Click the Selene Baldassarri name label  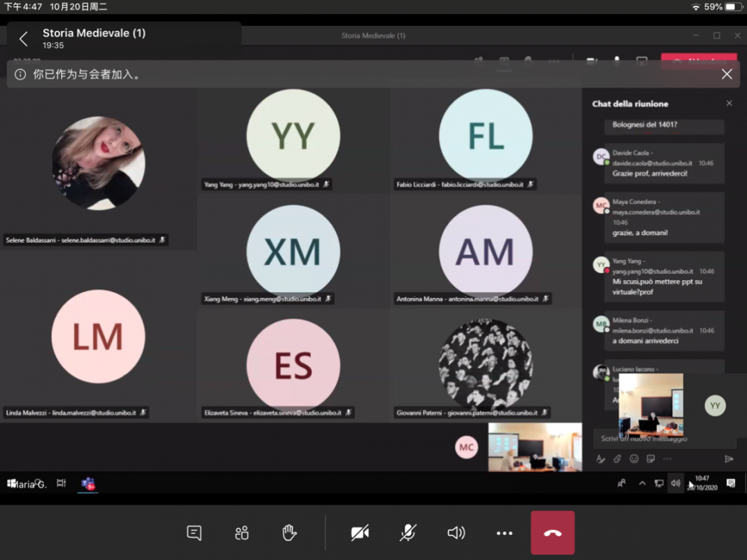click(86, 240)
